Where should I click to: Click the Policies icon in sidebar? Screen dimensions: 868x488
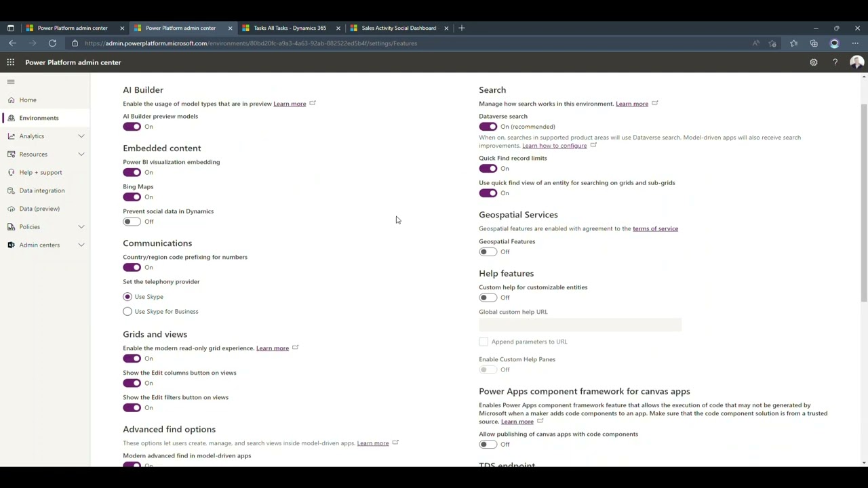click(x=11, y=227)
